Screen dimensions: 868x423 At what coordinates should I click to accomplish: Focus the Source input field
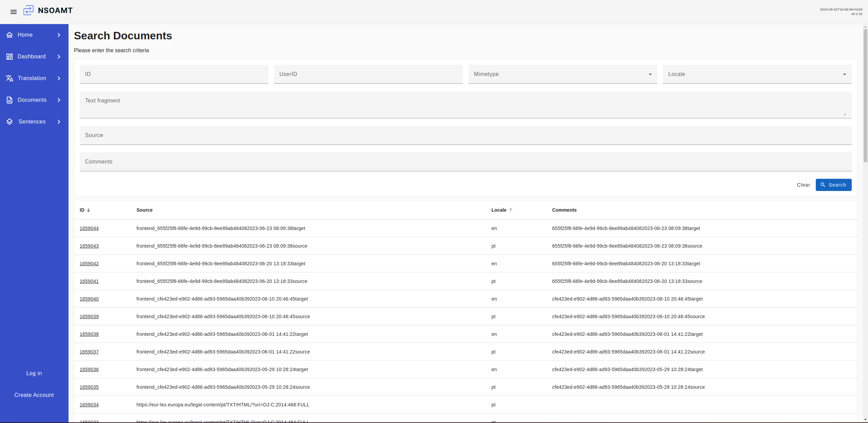click(x=466, y=135)
